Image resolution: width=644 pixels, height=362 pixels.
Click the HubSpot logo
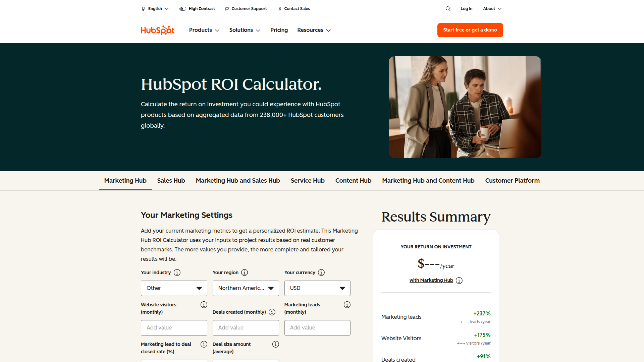pos(157,30)
